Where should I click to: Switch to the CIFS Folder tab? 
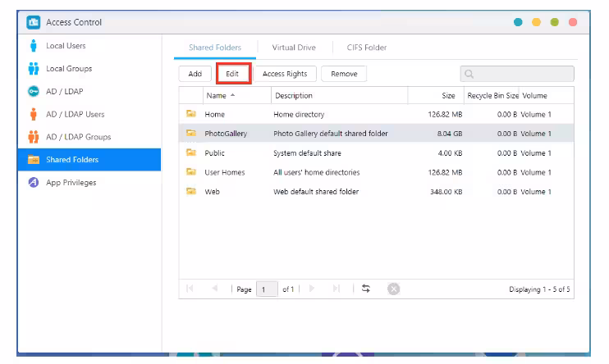pyautogui.click(x=367, y=48)
